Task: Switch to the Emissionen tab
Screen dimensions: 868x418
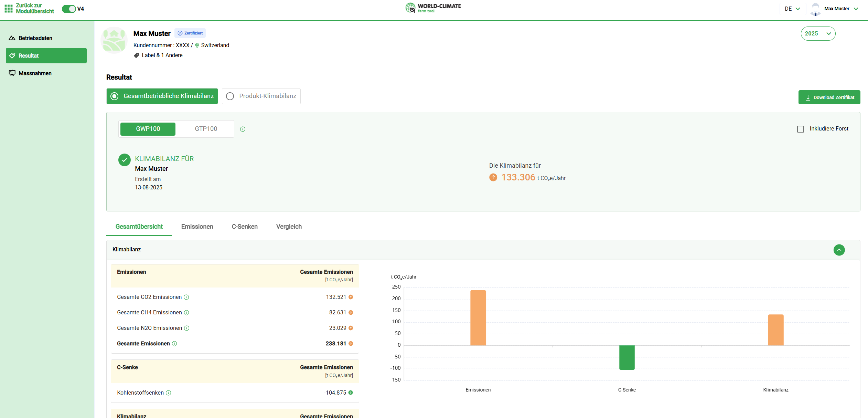Action: pos(197,227)
